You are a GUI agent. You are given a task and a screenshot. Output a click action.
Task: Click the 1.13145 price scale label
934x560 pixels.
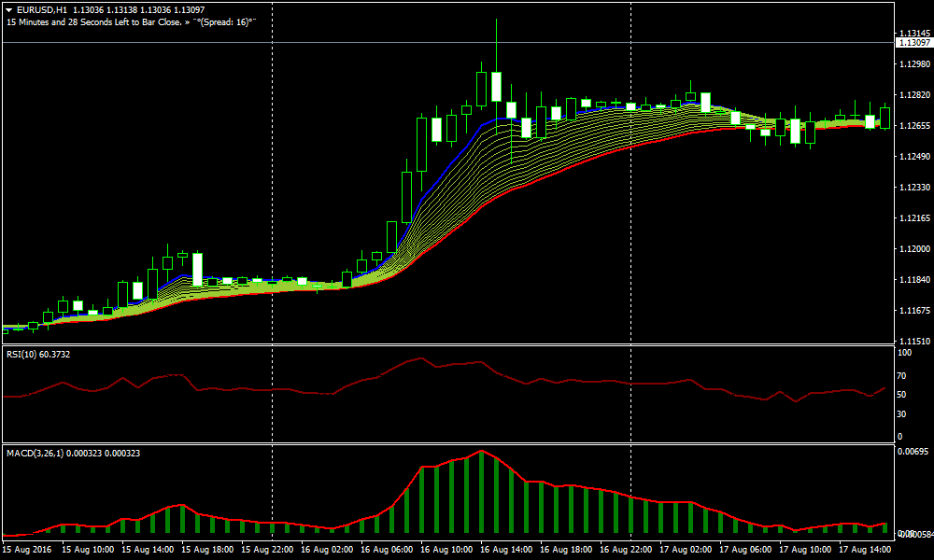(x=913, y=34)
